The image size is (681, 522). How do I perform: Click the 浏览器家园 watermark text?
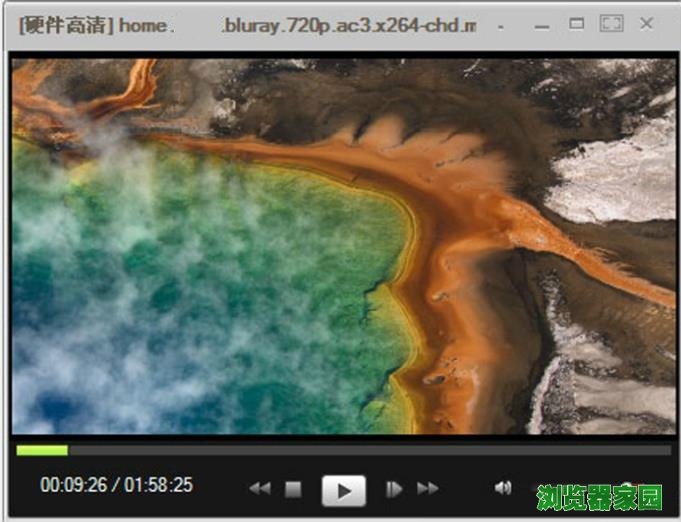pos(599,497)
